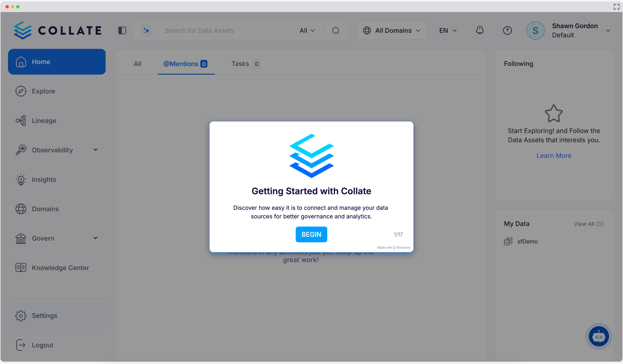Open the help question mark icon

pos(507,30)
